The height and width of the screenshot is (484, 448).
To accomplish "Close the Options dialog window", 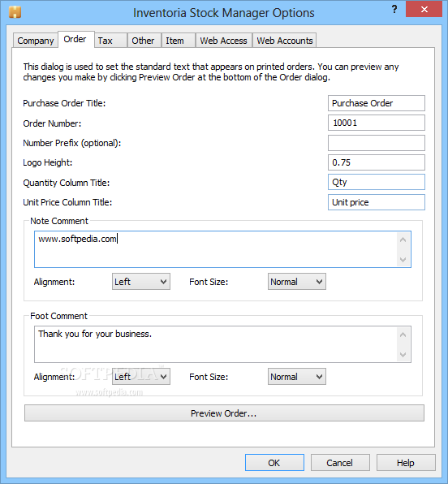I will 424,9.
